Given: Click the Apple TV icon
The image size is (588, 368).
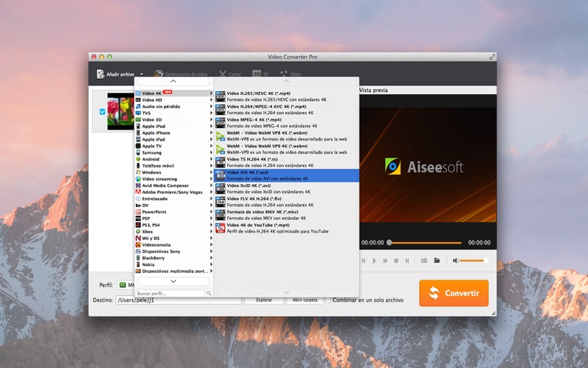Looking at the screenshot, I should point(138,146).
